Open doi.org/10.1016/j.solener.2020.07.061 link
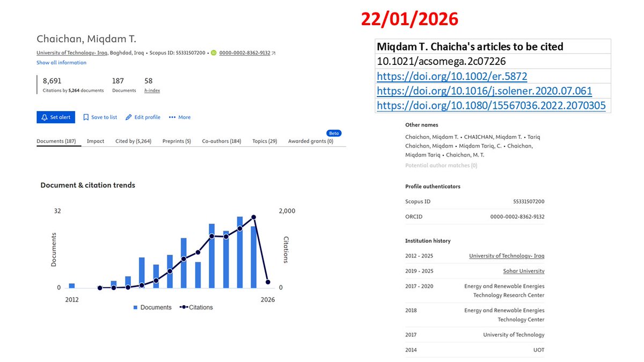 coord(485,91)
